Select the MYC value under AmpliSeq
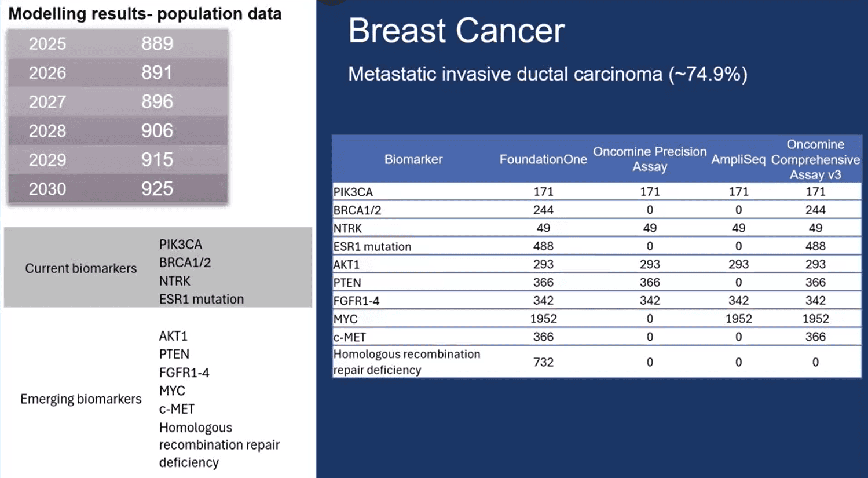The image size is (868, 478). (738, 319)
